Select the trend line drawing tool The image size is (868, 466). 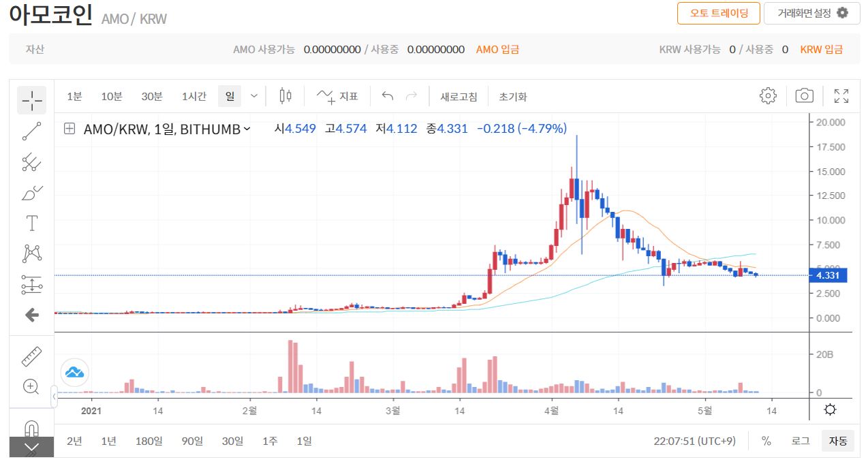point(31,131)
